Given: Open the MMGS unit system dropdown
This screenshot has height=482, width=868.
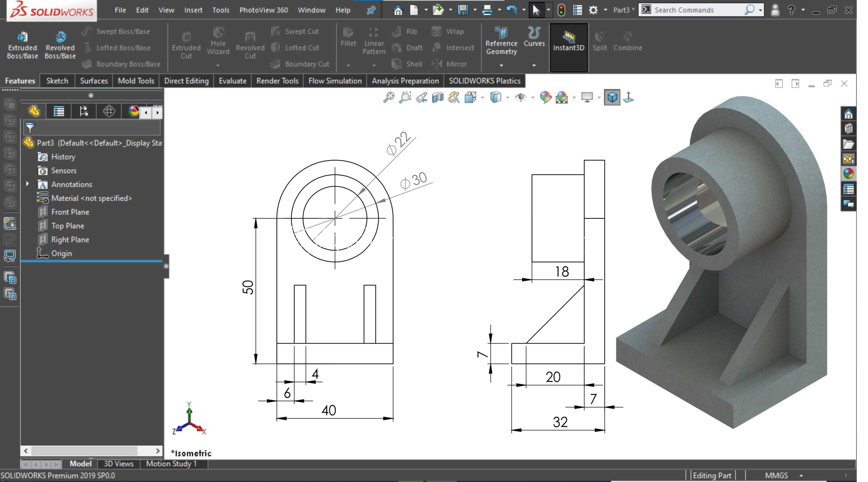Looking at the screenshot, I should [801, 476].
